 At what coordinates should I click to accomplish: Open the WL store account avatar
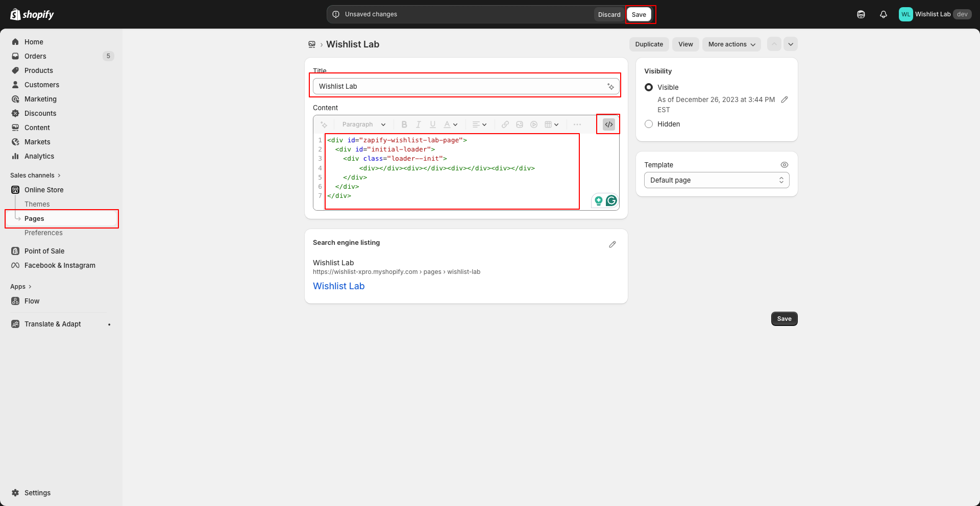pos(906,14)
